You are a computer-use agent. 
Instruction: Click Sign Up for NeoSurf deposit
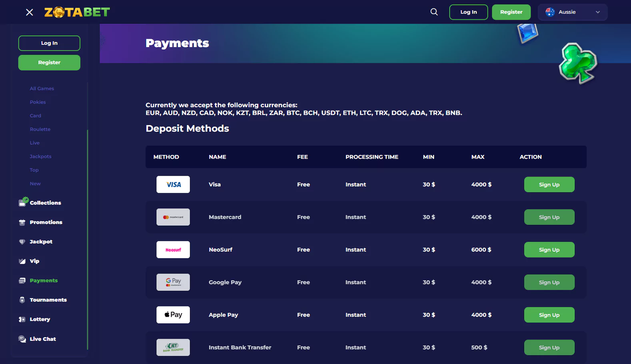coord(549,250)
